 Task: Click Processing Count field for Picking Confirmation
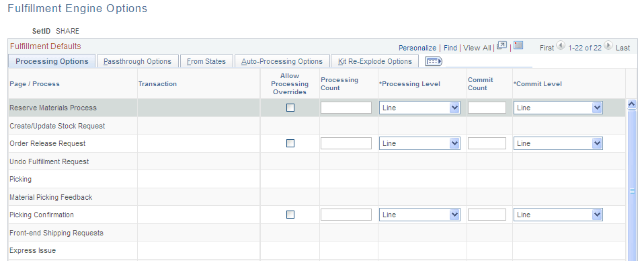pyautogui.click(x=346, y=215)
